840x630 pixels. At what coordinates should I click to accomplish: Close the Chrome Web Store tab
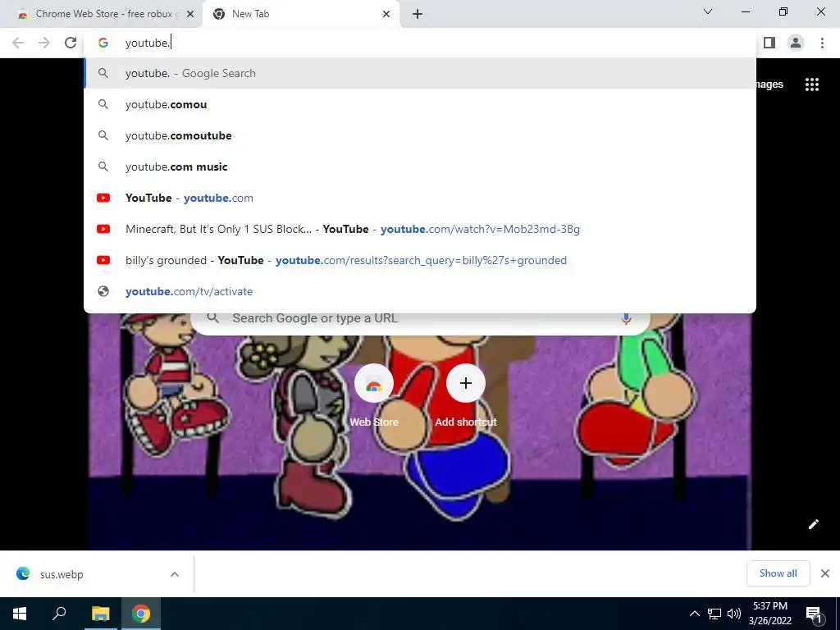click(189, 14)
